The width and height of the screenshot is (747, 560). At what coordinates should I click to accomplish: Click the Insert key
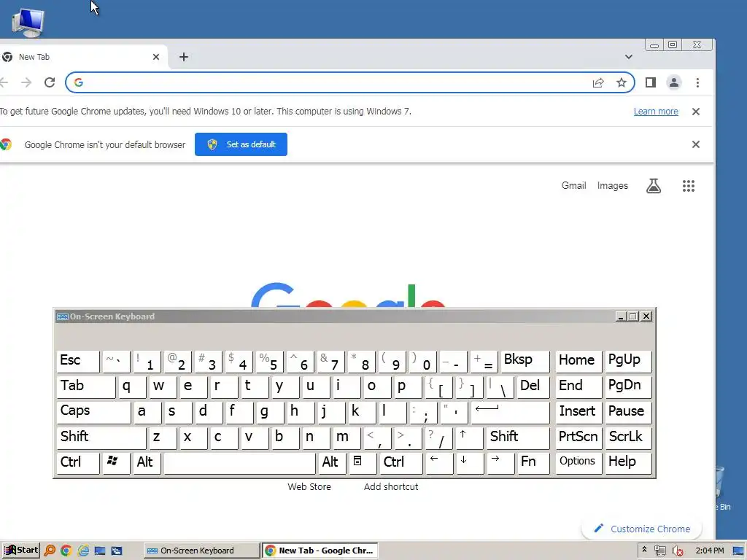pyautogui.click(x=578, y=413)
